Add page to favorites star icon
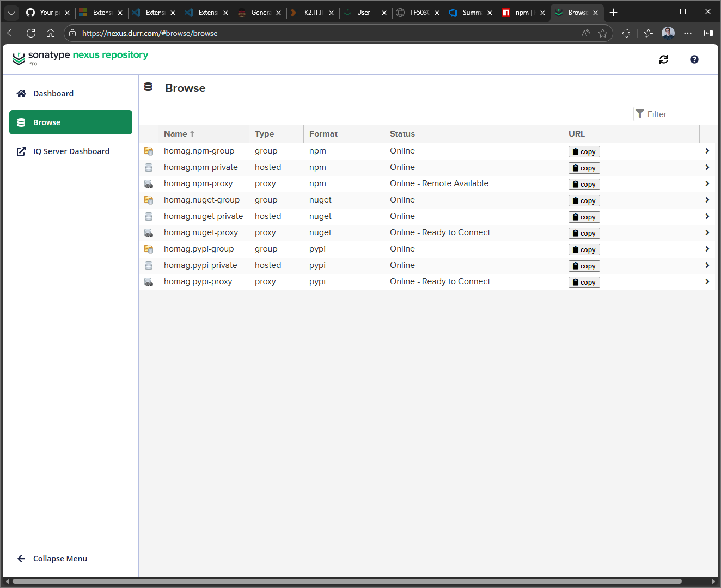This screenshot has width=721, height=588. pos(603,33)
